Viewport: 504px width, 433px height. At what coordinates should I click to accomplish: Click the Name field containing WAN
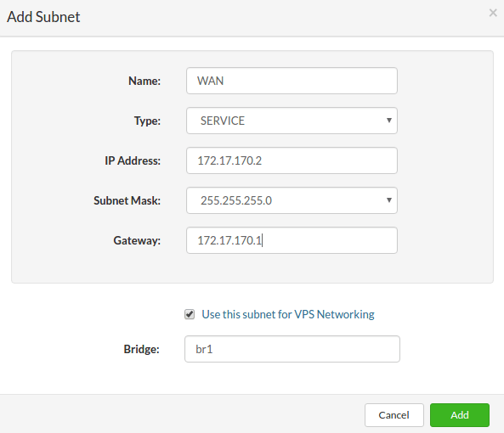[292, 81]
